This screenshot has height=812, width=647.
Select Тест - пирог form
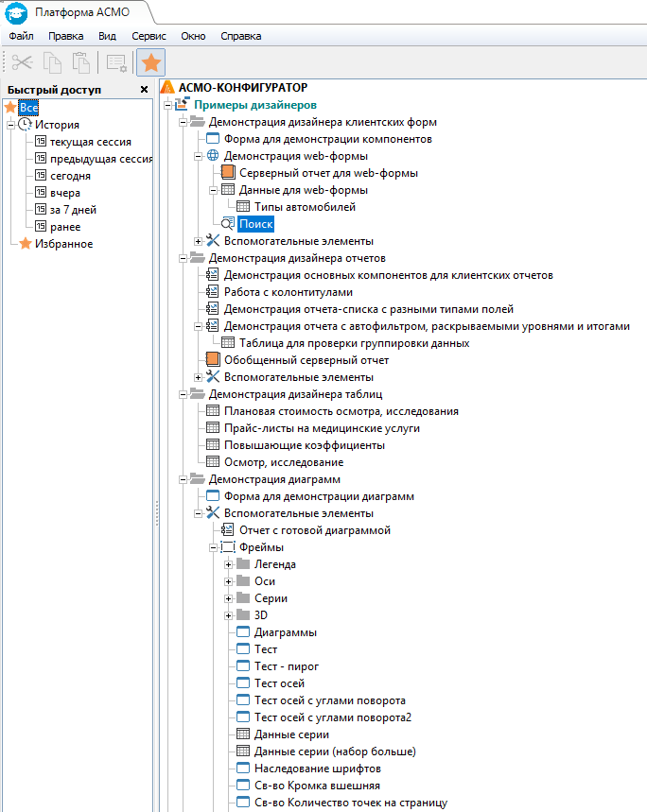pos(287,666)
